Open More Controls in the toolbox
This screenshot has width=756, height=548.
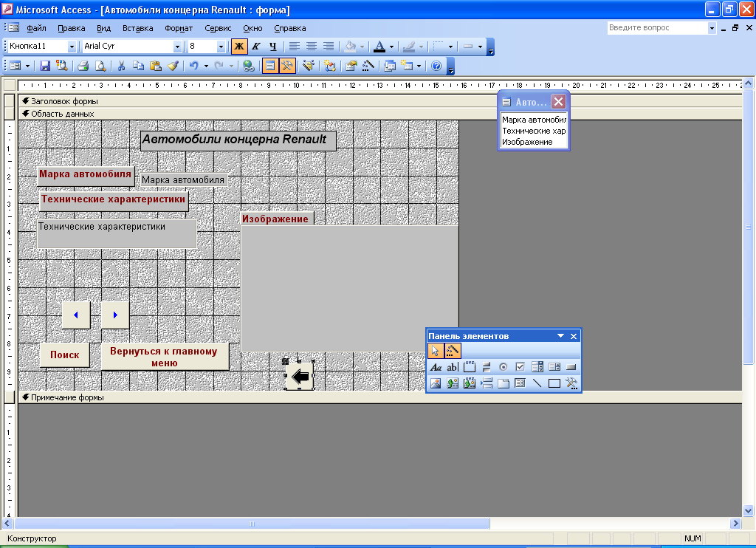coord(571,383)
